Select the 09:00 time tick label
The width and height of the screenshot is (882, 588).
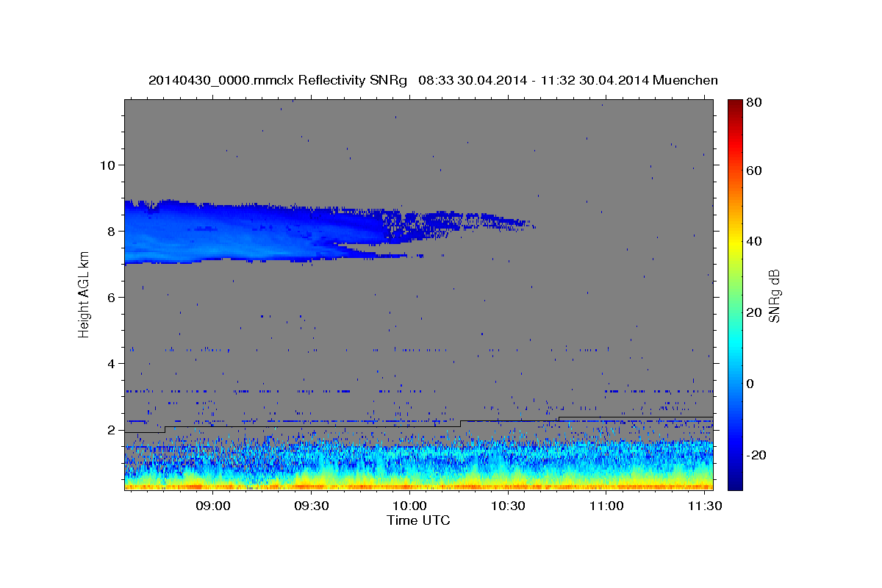pos(214,506)
